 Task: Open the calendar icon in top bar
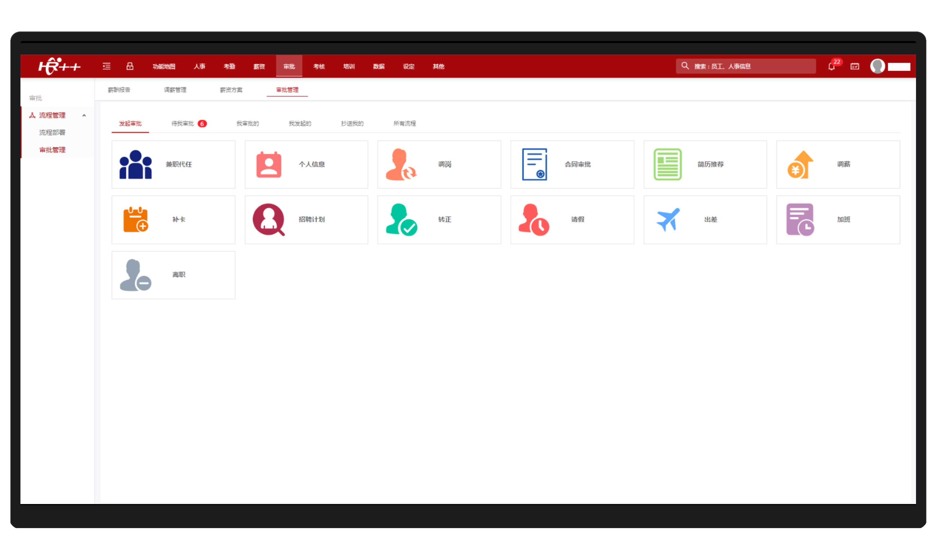(x=855, y=66)
